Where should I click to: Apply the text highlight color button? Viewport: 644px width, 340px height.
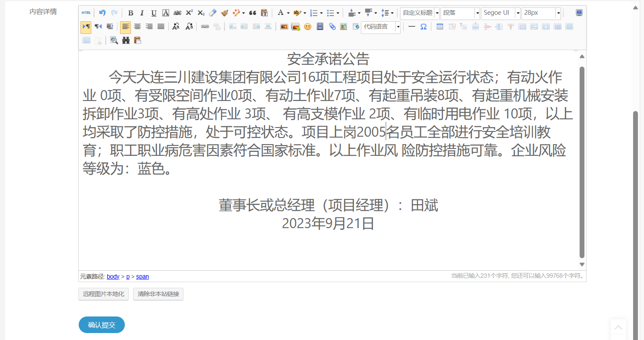tap(297, 13)
